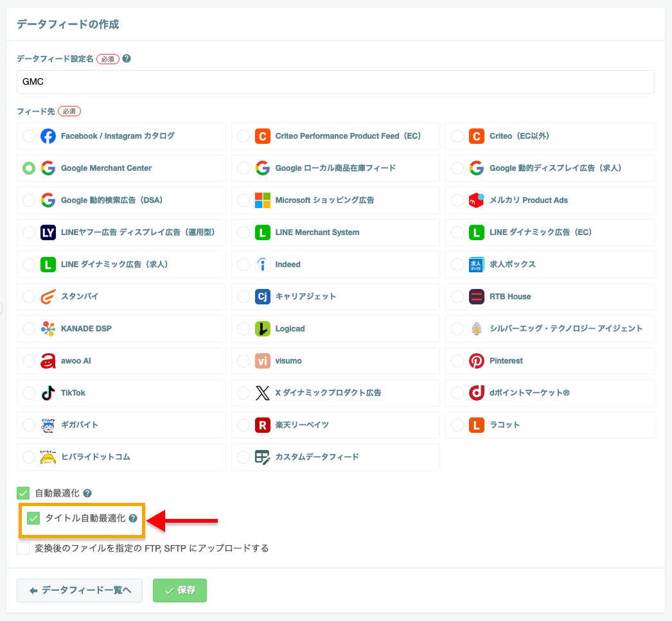672x621 pixels.
Task: Go back via データフィード一覧へ button
Action: 80,591
